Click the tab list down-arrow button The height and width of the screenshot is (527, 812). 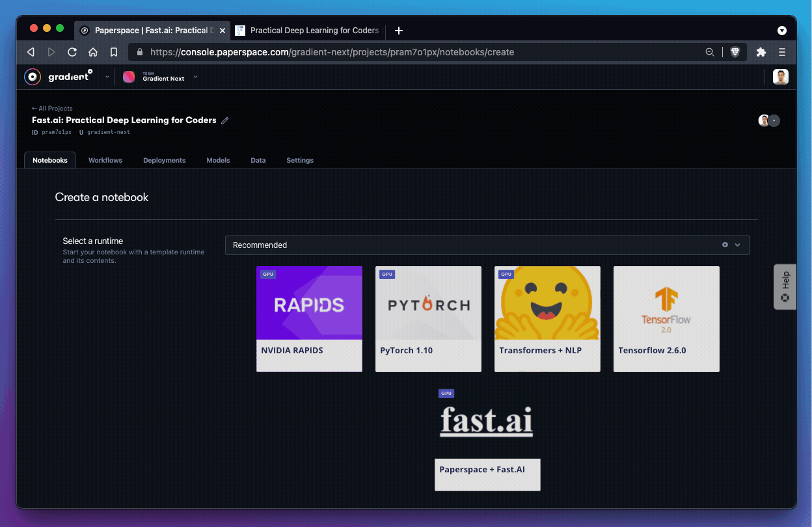(x=782, y=31)
